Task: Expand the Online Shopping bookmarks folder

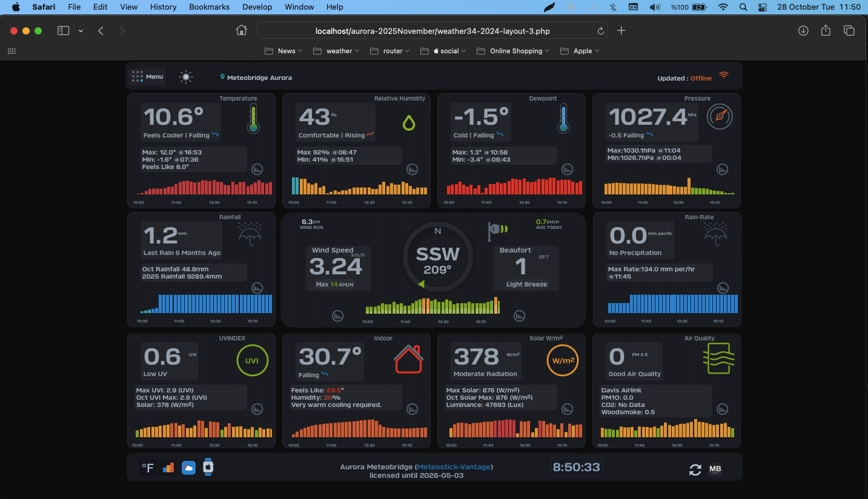Action: 513,51
